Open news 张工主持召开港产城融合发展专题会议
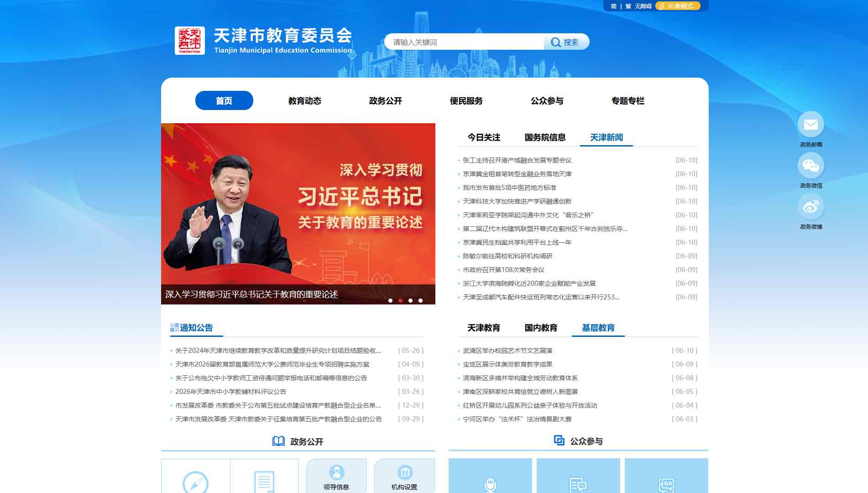 [517, 160]
